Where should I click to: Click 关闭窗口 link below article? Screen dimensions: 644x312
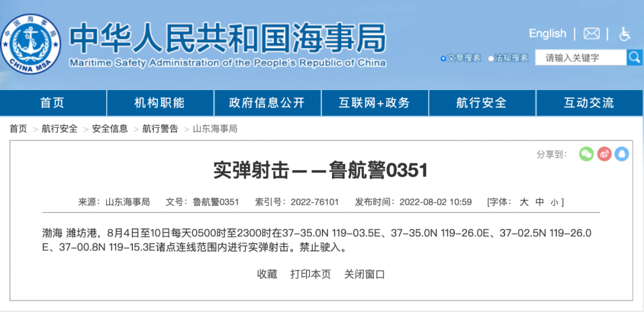[364, 274]
